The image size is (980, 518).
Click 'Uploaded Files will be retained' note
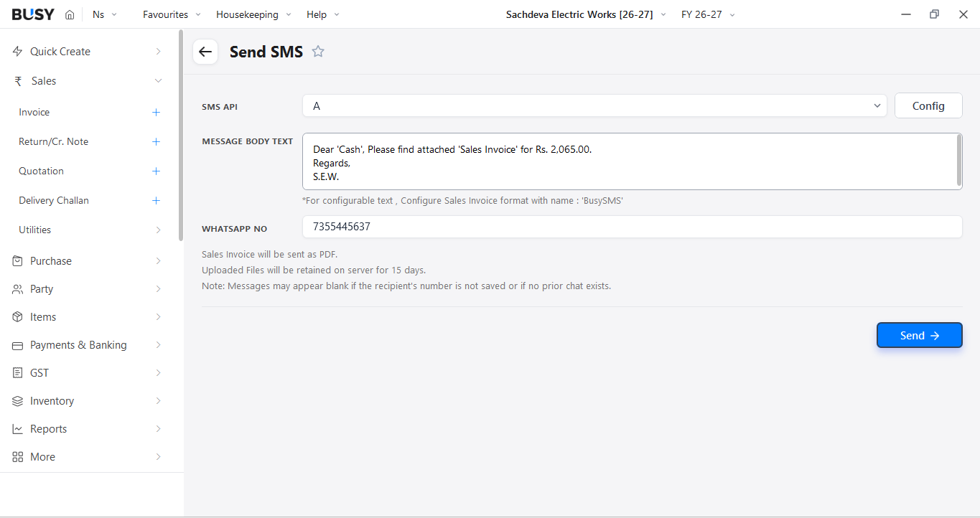pos(314,270)
